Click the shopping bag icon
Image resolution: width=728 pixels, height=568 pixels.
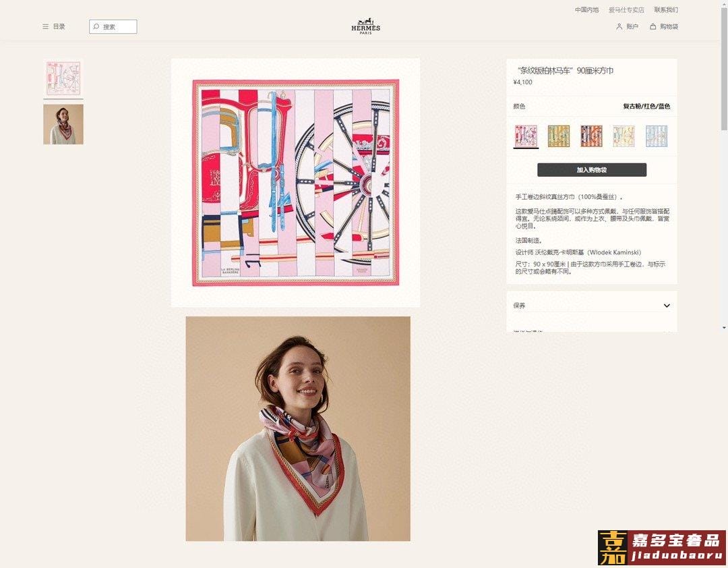[653, 26]
